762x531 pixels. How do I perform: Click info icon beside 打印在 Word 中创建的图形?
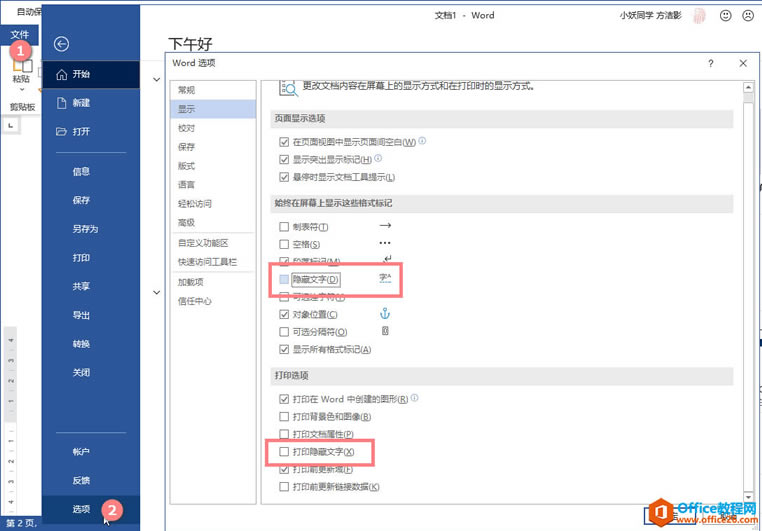point(414,398)
